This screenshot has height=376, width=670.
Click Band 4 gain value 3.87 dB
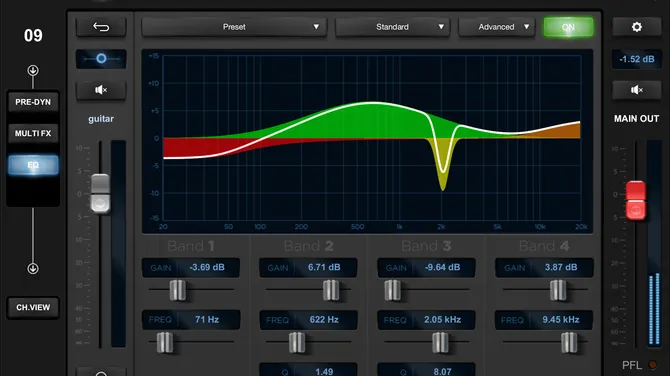(x=561, y=267)
